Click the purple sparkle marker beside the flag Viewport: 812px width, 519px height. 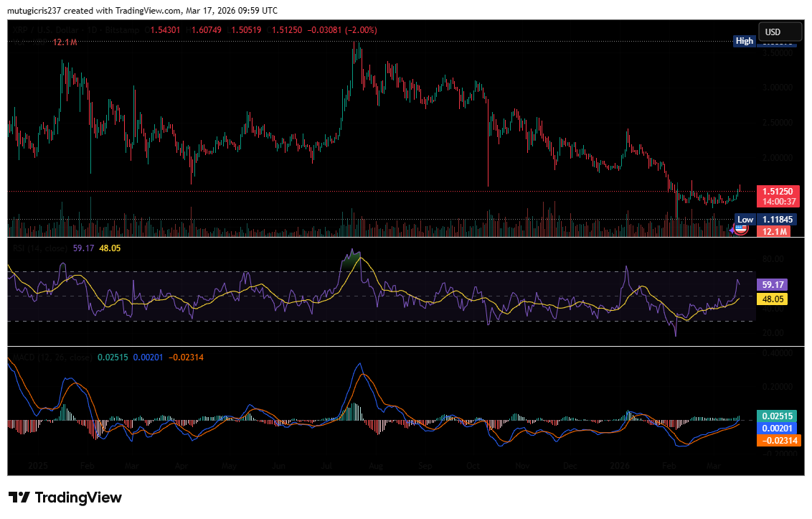(732, 229)
